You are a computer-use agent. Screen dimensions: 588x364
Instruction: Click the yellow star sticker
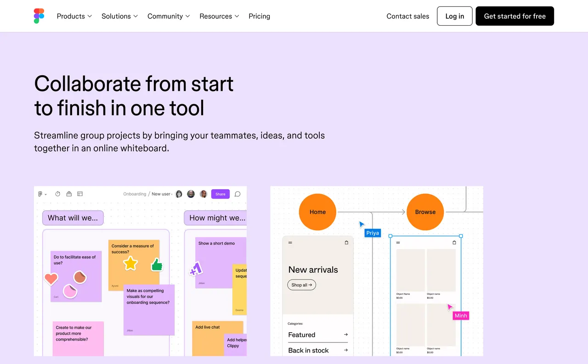tap(130, 263)
